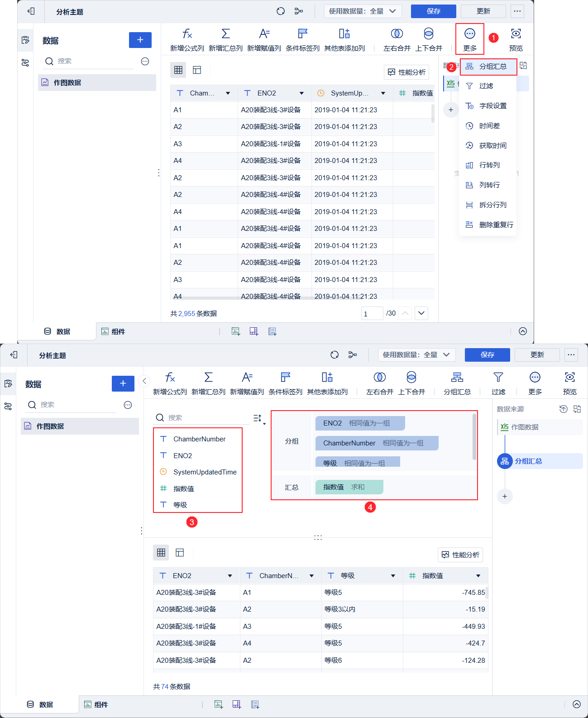Screen dimensions: 588x718
Task: Open 使用数据量 全量 dropdown in bottom window
Action: pos(416,355)
